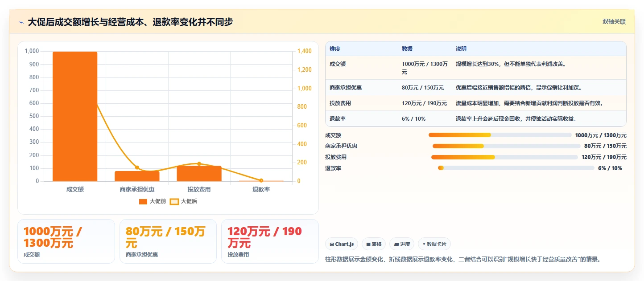The height and width of the screenshot is (281, 644).
Task: Select the 进度 chip
Action: coord(402,244)
